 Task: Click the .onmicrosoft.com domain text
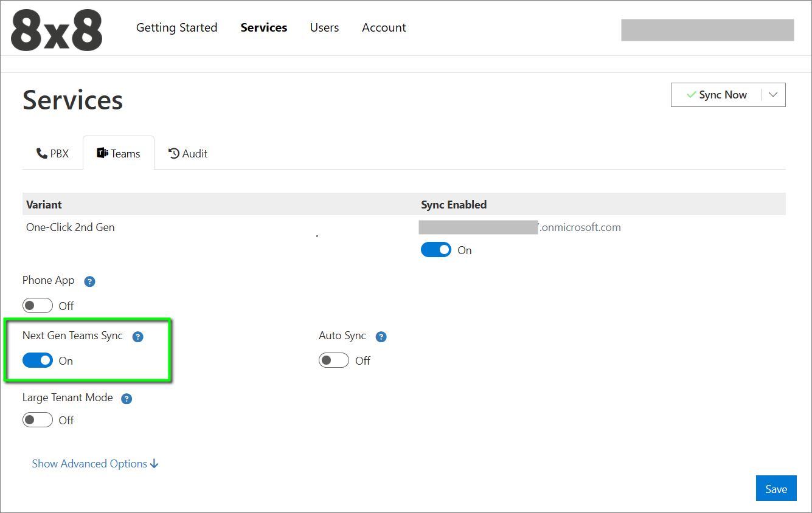580,227
